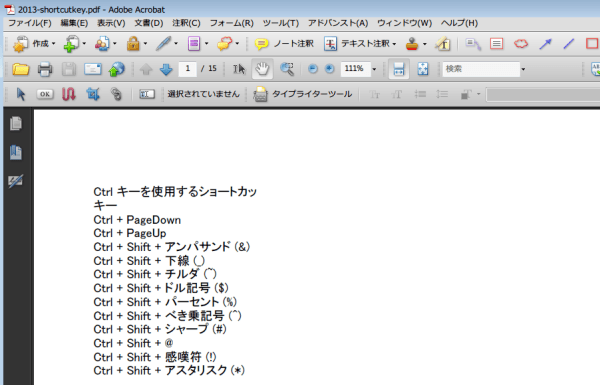Click the text "Ctrl + PageDown"
This screenshot has height=385, width=600.
137,220
